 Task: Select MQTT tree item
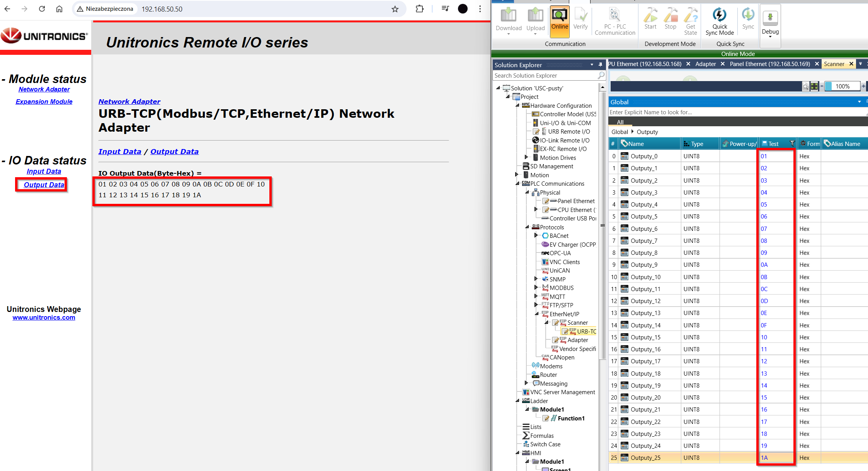pos(557,297)
